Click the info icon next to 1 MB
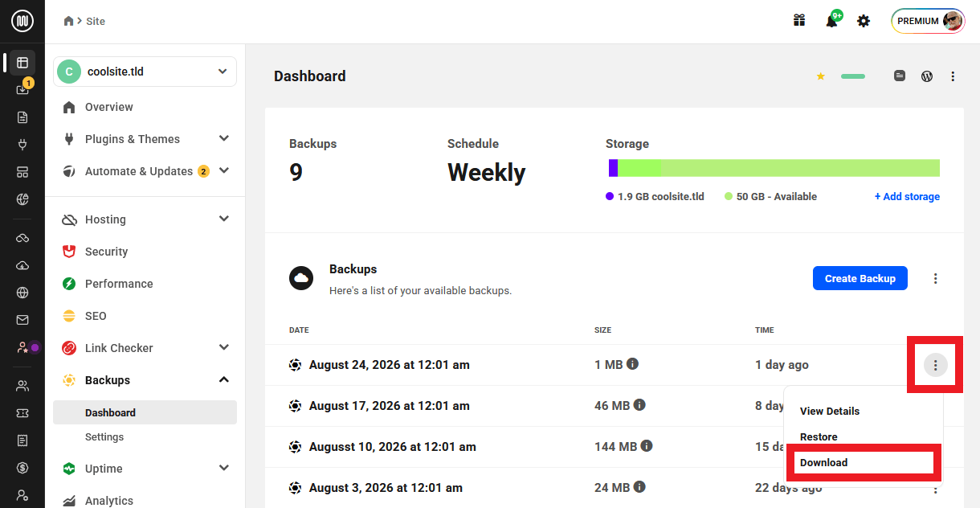The image size is (980, 508). click(x=632, y=364)
